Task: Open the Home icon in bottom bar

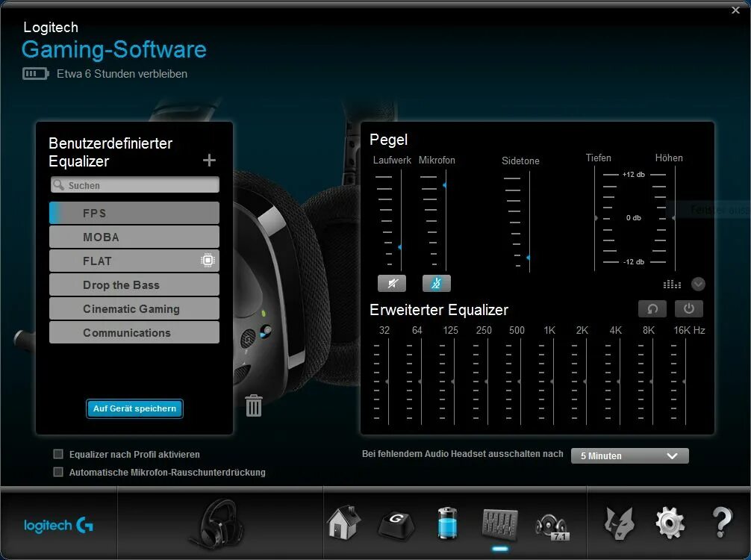Action: (x=343, y=523)
